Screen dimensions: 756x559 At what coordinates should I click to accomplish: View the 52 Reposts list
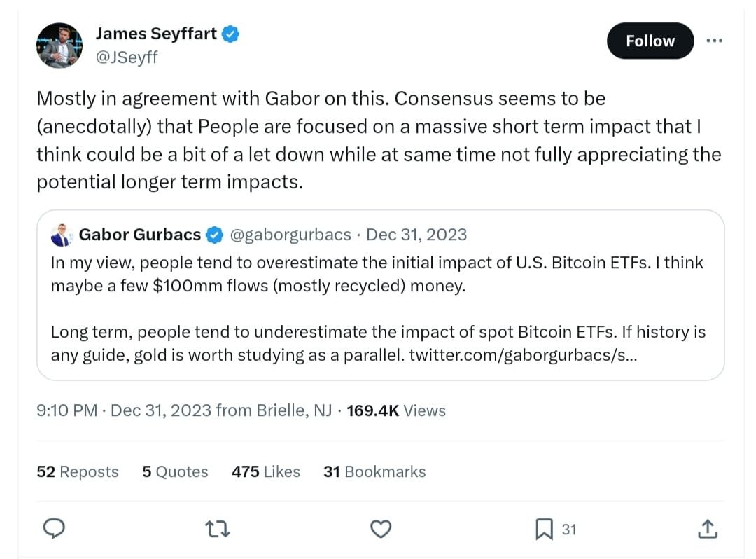tap(77, 472)
